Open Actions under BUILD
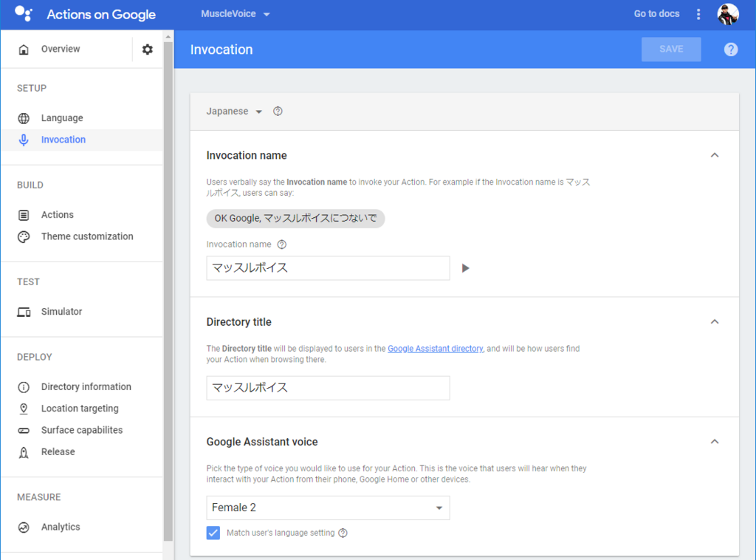Screen dimensions: 756x560 (x=58, y=215)
